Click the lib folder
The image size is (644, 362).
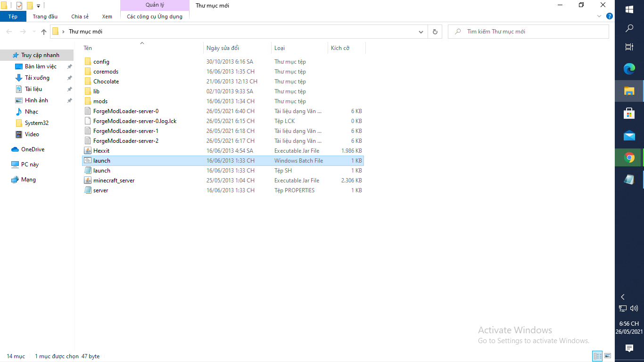(223, 91)
